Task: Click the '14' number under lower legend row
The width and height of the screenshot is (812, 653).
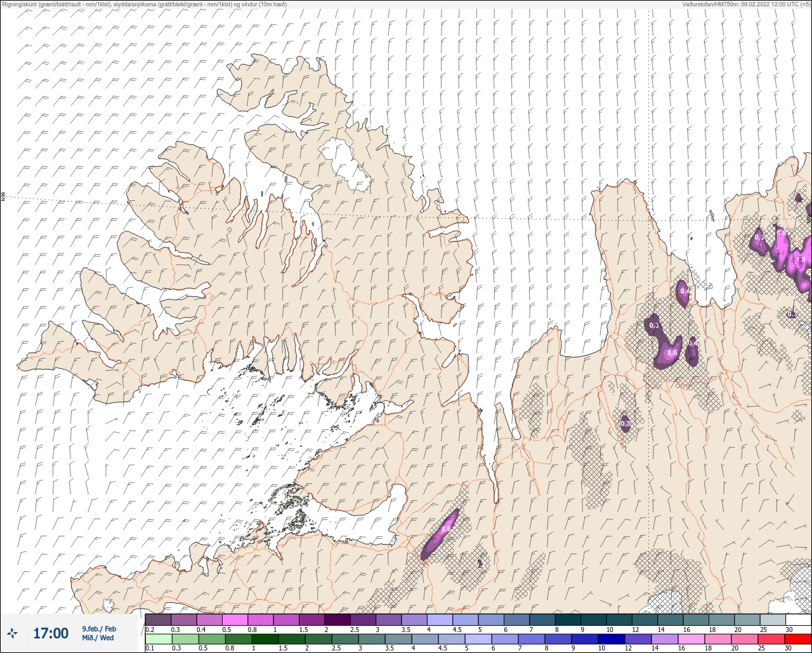Action: (655, 648)
